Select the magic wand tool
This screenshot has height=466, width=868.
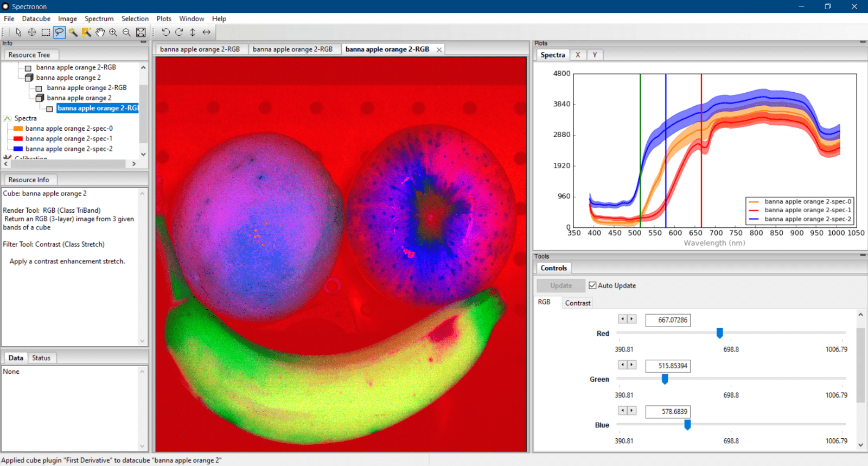(x=73, y=33)
